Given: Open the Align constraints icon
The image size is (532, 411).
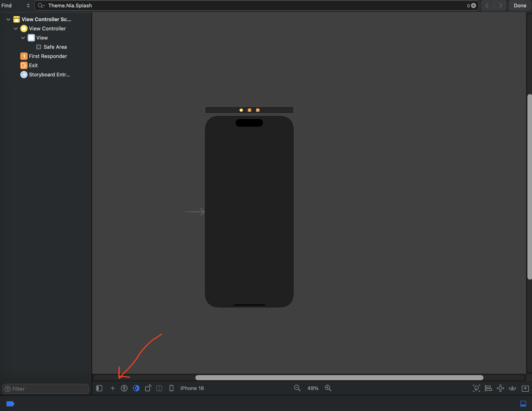Looking at the screenshot, I should tap(489, 388).
